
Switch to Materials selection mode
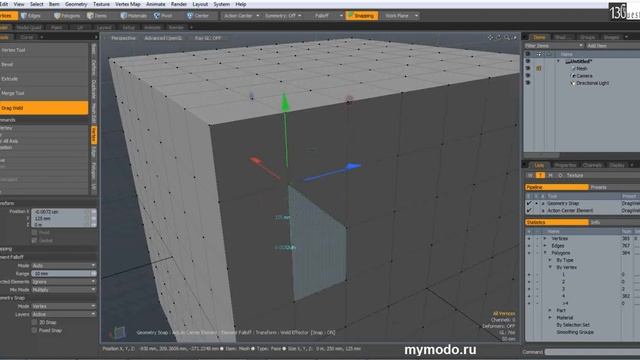click(x=134, y=16)
